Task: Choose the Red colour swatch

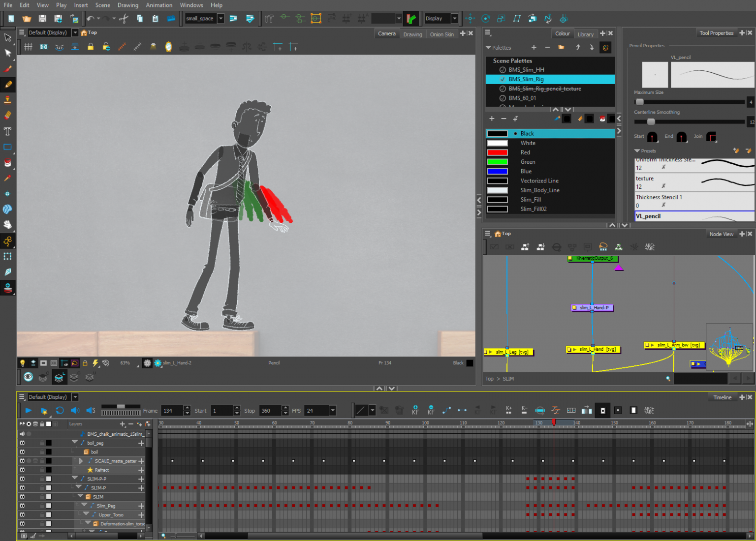Action: click(497, 152)
